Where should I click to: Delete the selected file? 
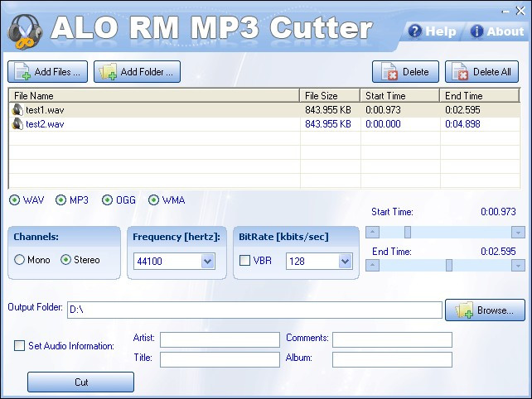coord(405,71)
